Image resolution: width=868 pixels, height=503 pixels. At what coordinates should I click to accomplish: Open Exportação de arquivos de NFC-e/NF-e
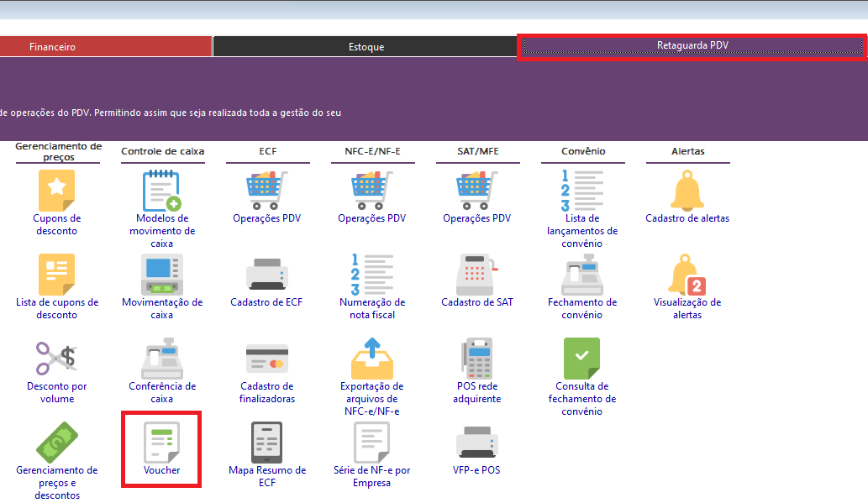[371, 359]
